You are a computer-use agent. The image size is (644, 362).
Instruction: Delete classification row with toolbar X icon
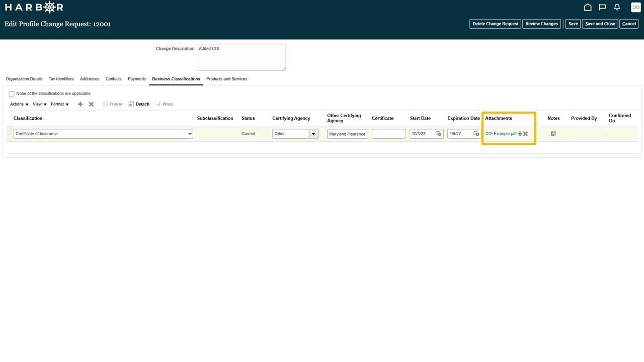point(91,104)
